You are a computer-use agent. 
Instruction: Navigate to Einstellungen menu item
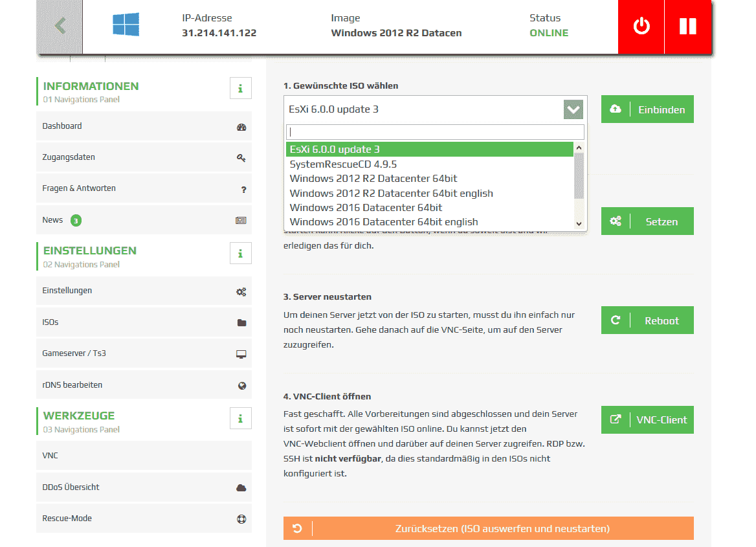(x=144, y=291)
